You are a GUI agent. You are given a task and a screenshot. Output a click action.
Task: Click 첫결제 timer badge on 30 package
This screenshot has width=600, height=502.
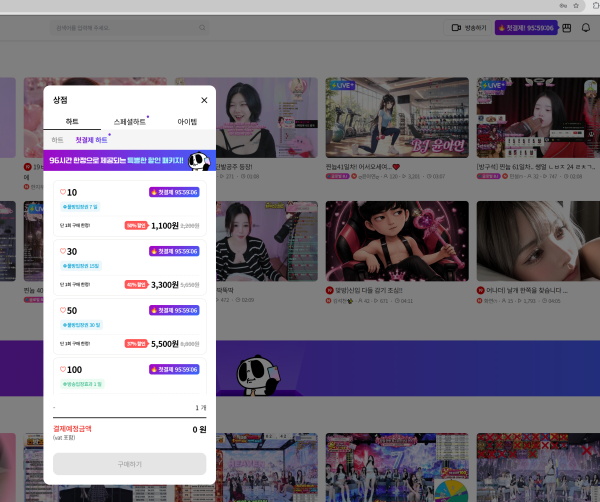click(174, 251)
